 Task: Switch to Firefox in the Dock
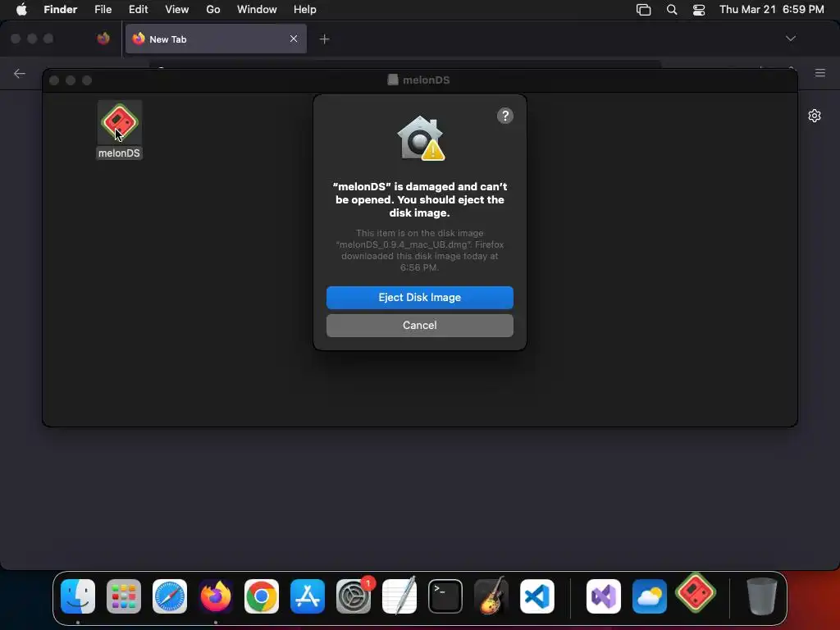point(216,596)
